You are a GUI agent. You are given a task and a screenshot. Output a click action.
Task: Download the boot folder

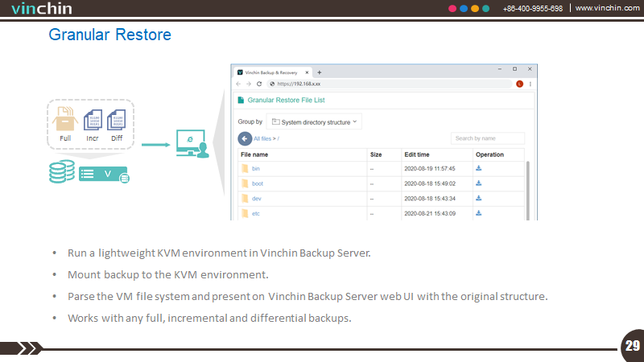click(478, 183)
